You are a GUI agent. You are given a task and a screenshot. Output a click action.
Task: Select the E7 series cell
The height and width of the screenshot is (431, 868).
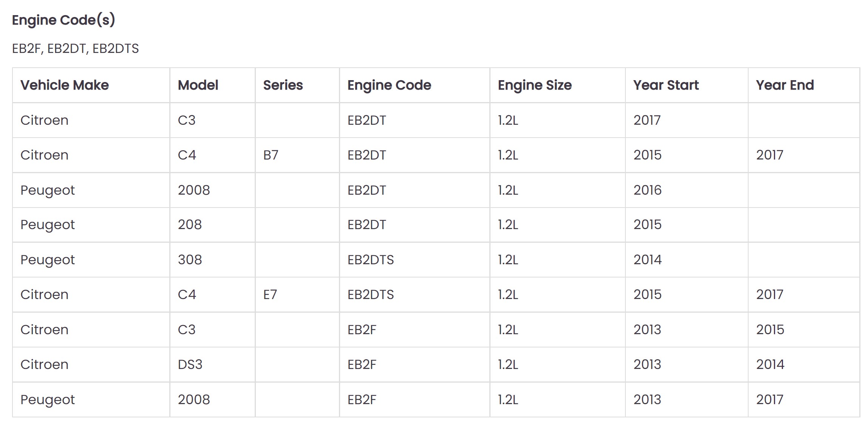click(270, 295)
